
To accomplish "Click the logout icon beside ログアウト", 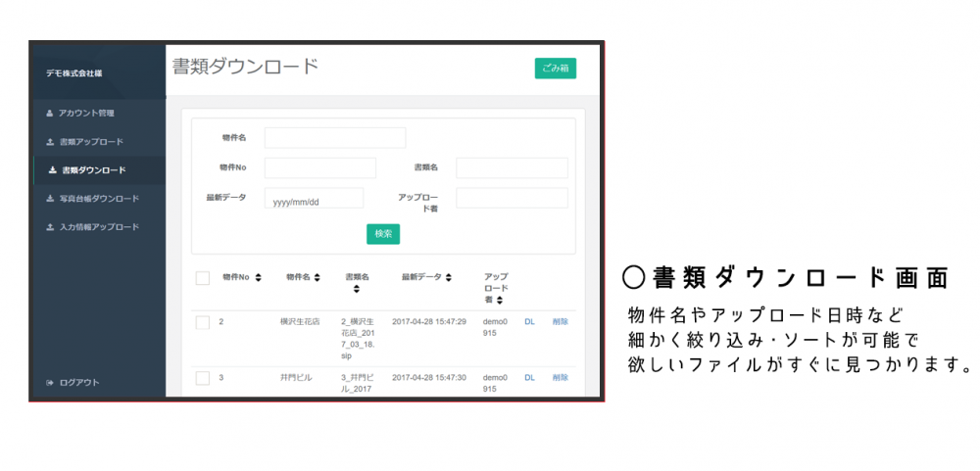I will click(51, 382).
